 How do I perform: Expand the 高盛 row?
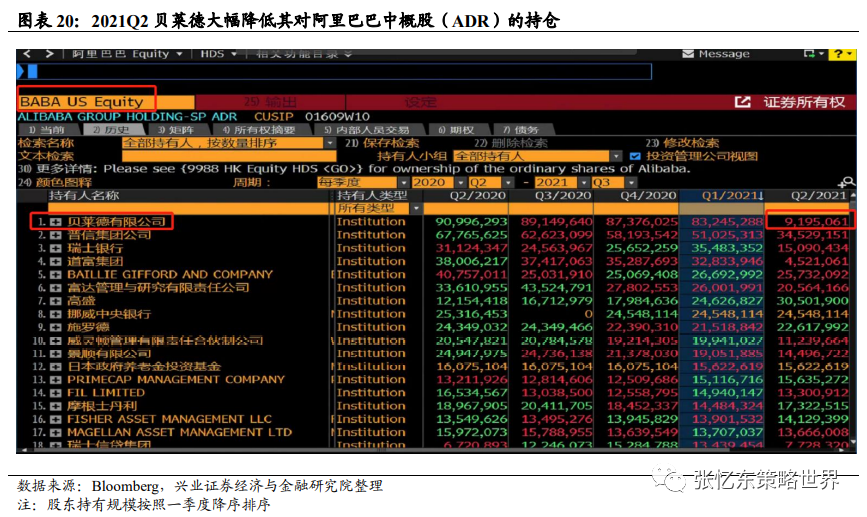[55, 301]
